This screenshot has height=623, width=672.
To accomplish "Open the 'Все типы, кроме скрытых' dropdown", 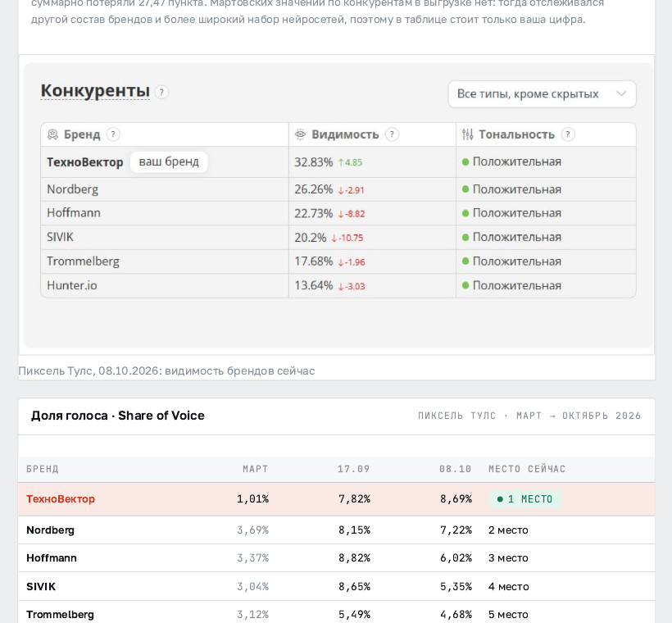I will (x=543, y=94).
